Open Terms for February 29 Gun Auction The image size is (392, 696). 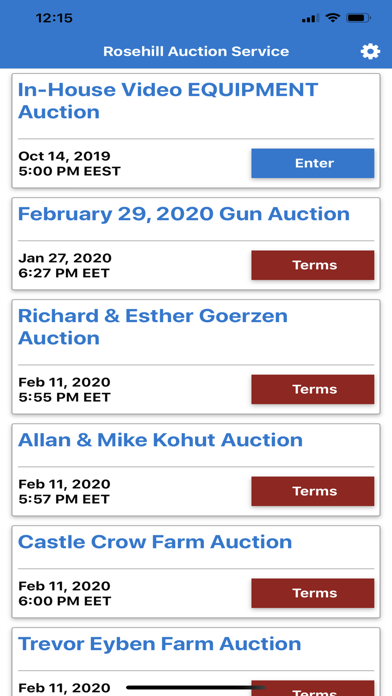click(x=313, y=265)
